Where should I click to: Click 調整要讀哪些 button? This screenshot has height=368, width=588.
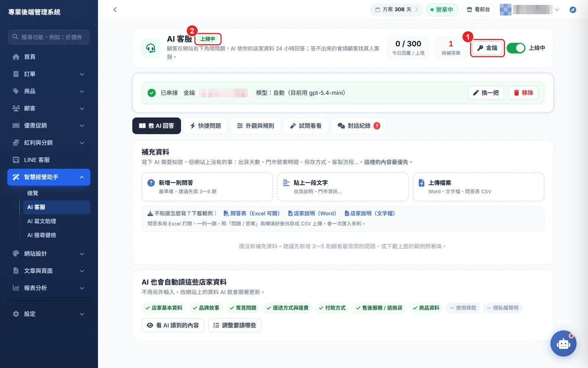[x=235, y=325]
